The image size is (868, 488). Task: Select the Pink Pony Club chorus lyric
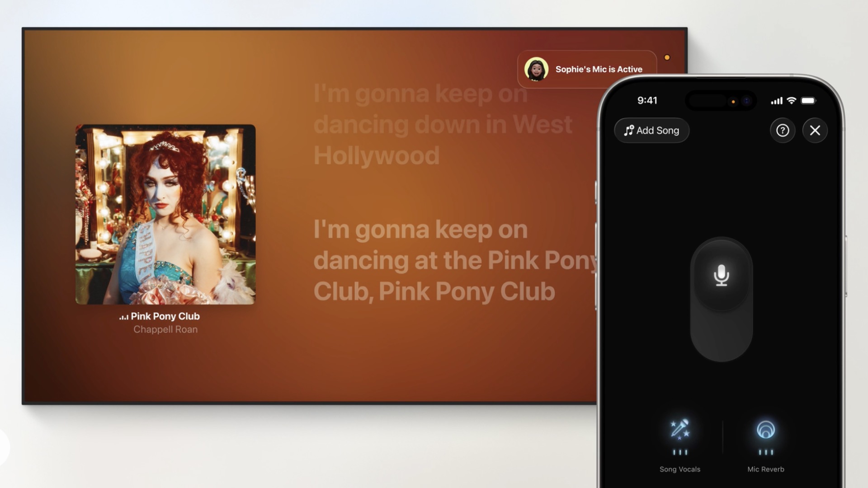[x=452, y=261]
